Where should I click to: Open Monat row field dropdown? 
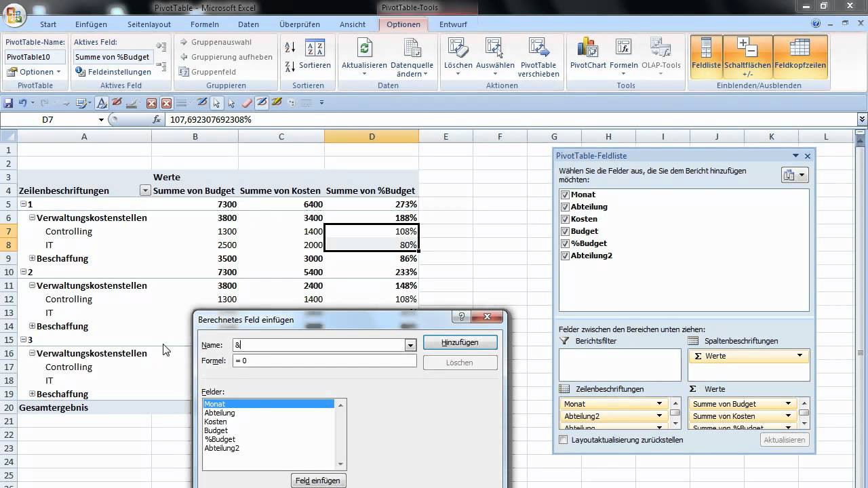(659, 404)
